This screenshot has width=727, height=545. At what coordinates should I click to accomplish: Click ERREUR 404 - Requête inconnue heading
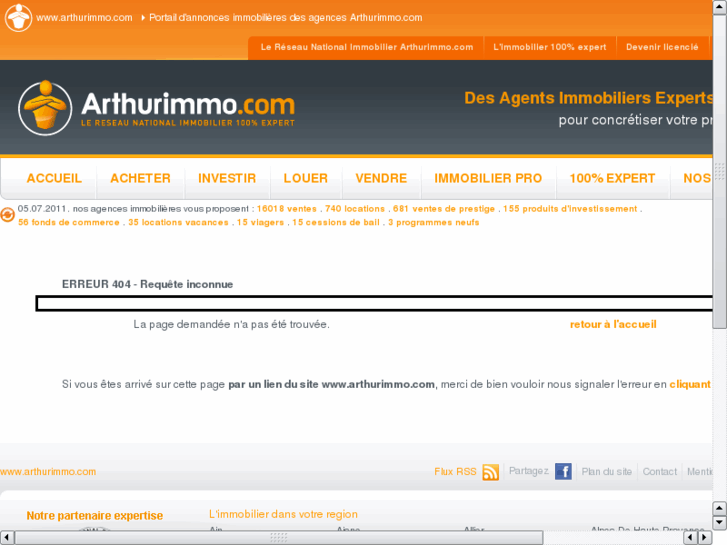tap(147, 284)
